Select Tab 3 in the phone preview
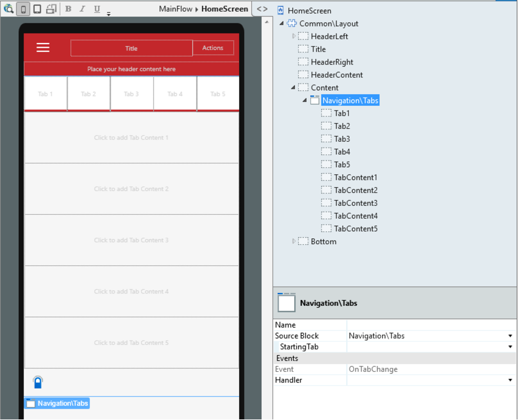Screen dimensions: 518x420 pos(131,94)
